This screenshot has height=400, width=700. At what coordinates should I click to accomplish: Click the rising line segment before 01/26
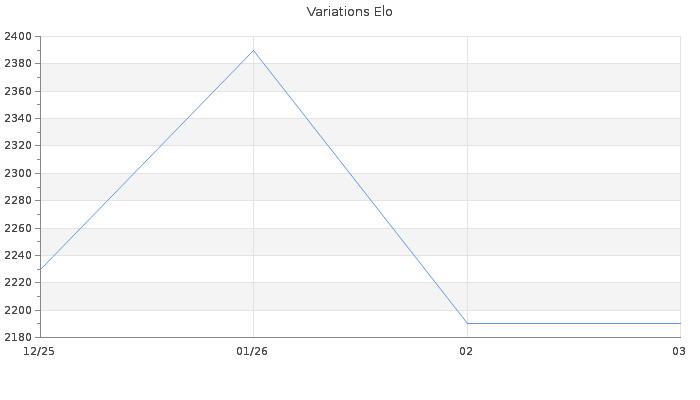click(x=148, y=159)
